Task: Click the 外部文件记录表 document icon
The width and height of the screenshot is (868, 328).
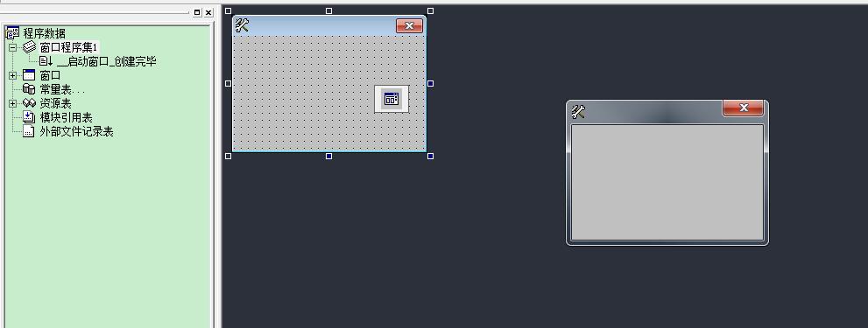Action: point(29,132)
